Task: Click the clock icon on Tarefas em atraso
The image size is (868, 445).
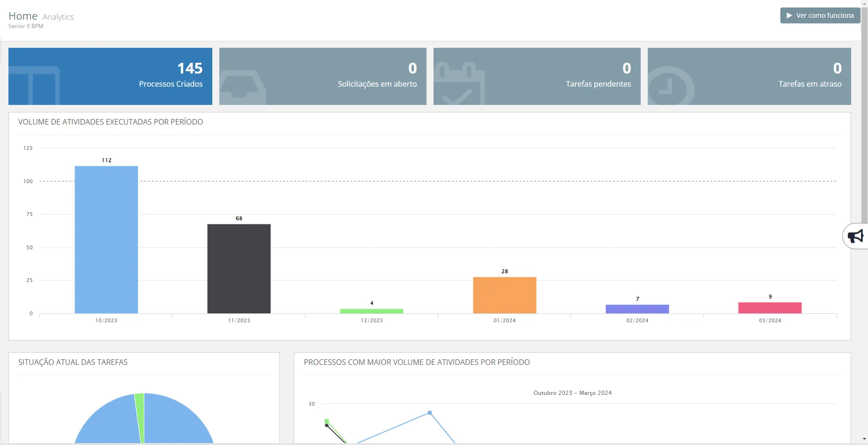Action: coord(671,86)
